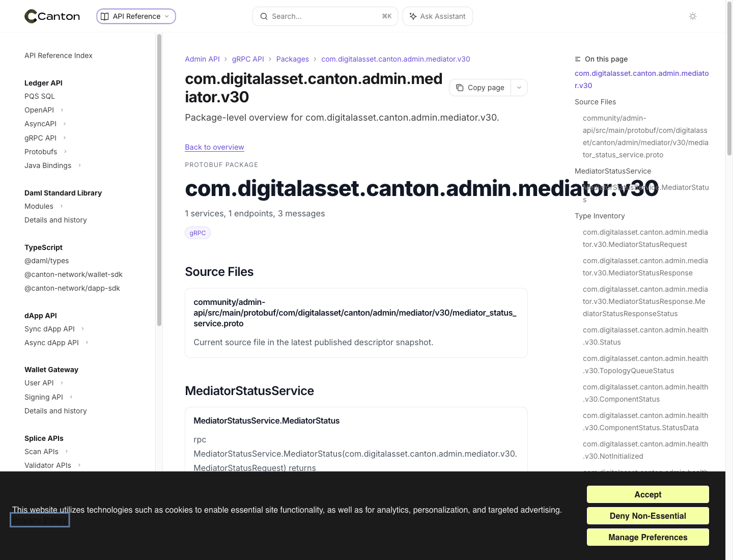Click Deny Non-Essential cookies
Viewport: 733px width, 560px height.
(x=647, y=516)
